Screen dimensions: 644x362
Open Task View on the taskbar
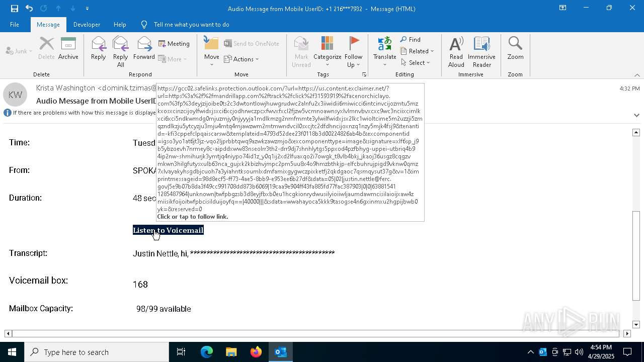click(181, 352)
